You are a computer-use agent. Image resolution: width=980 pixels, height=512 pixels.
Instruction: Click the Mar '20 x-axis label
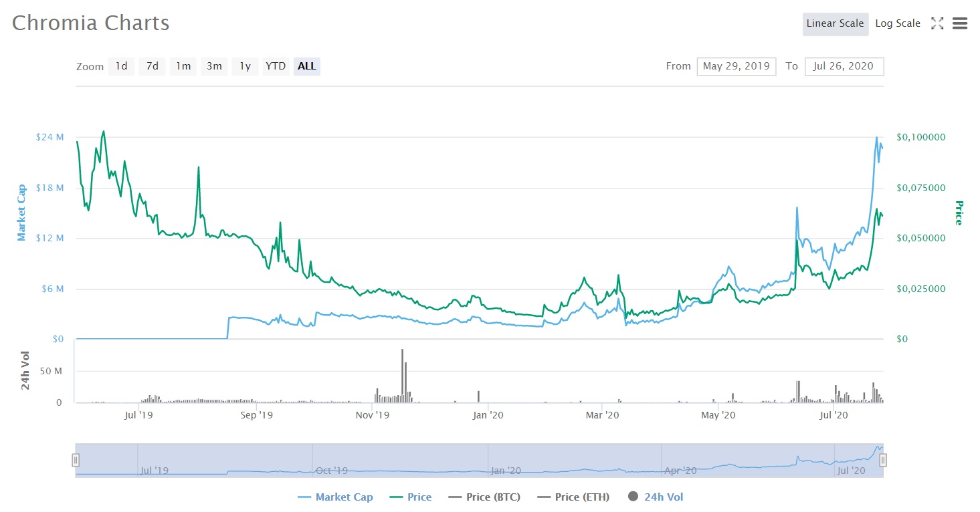602,415
